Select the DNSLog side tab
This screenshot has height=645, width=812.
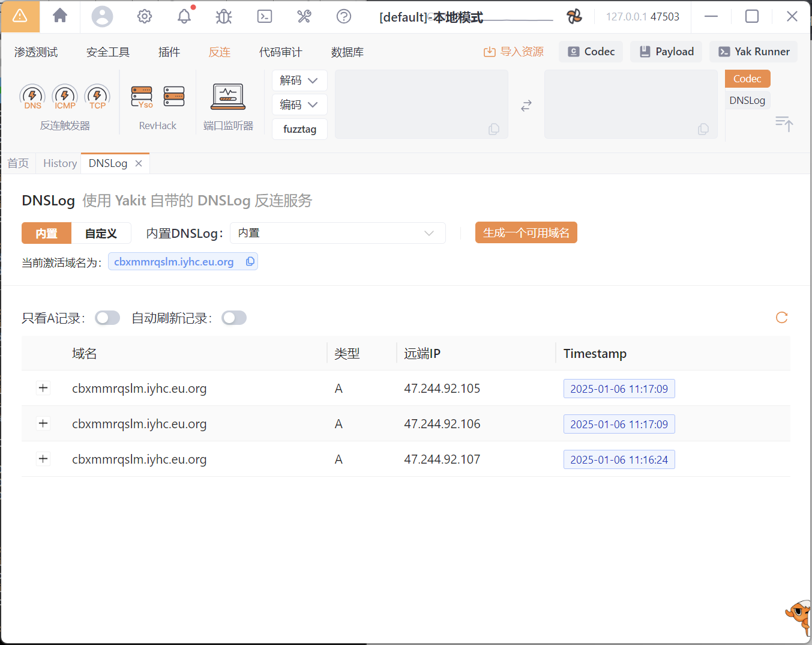(747, 100)
